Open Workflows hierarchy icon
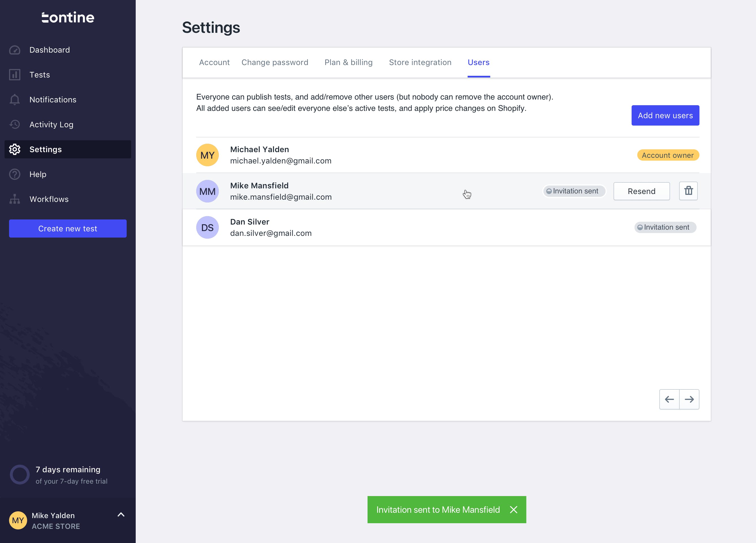Viewport: 756px width, 543px height. [x=15, y=199]
